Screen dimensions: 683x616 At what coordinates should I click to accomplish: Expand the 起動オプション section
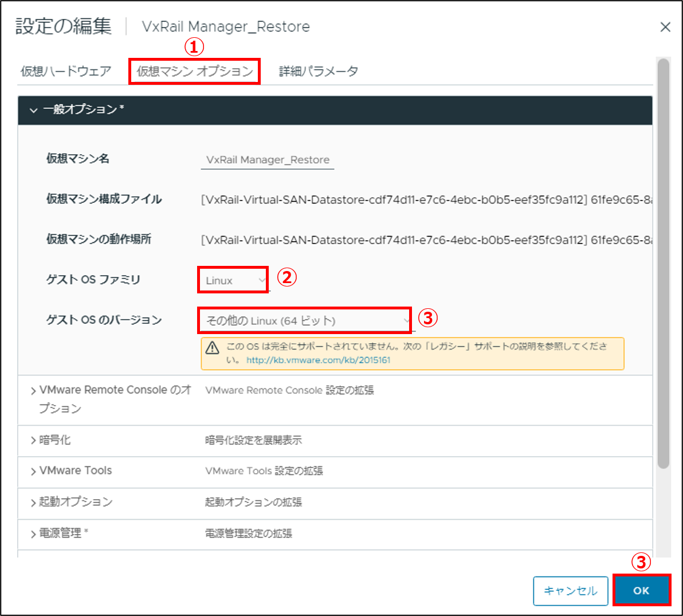point(33,503)
